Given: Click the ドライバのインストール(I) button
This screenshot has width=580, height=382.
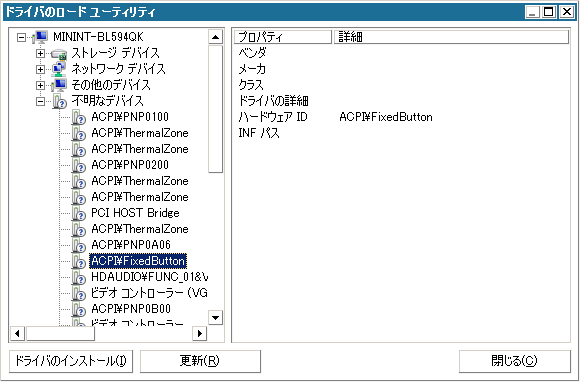Looking at the screenshot, I should 71,361.
